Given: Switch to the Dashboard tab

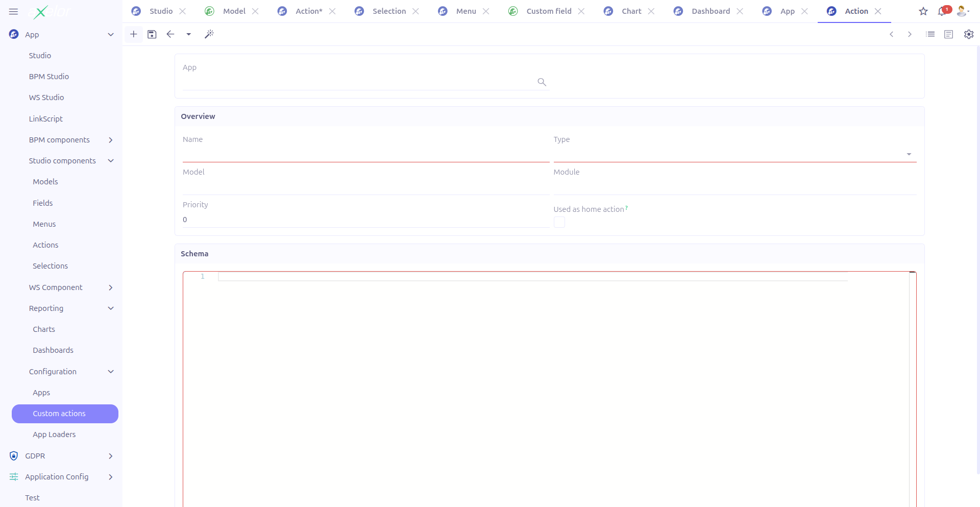Looking at the screenshot, I should tap(710, 11).
